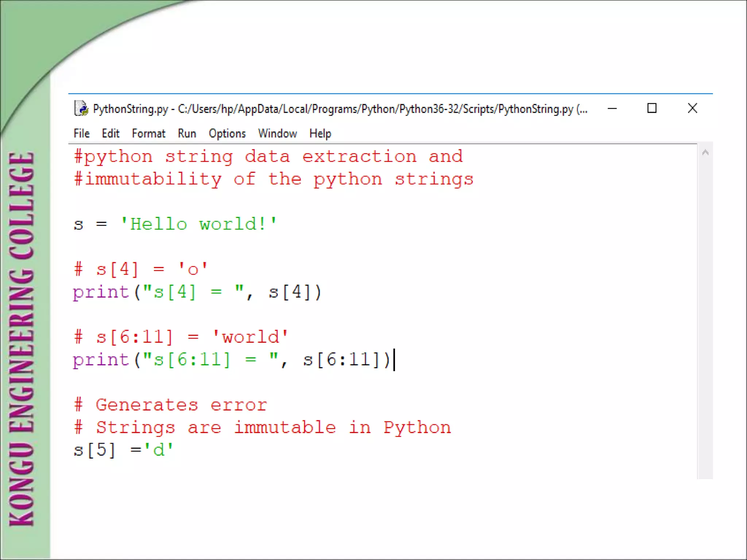747x560 pixels.
Task: Close the PythonString.py editor window
Action: [x=692, y=108]
